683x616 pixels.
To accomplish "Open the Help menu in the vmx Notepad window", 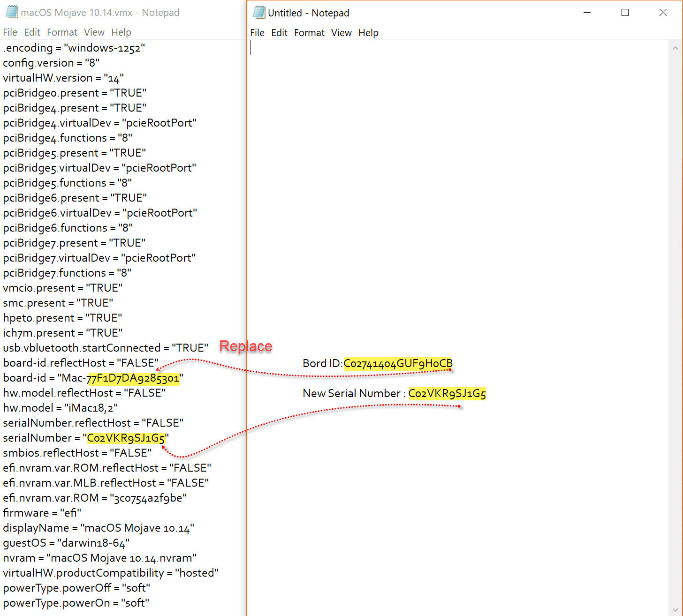I will (121, 32).
